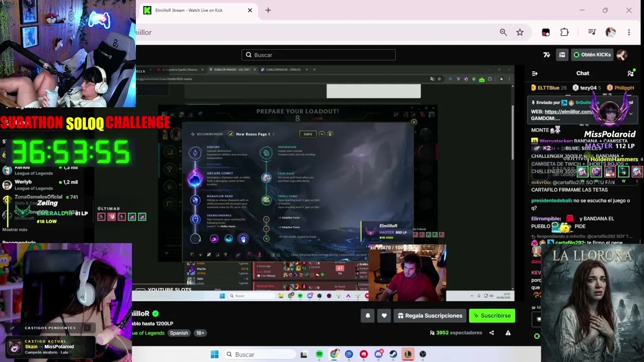Open the New Runes Page 1 dropdown
This screenshot has width=644, height=362.
256,134
